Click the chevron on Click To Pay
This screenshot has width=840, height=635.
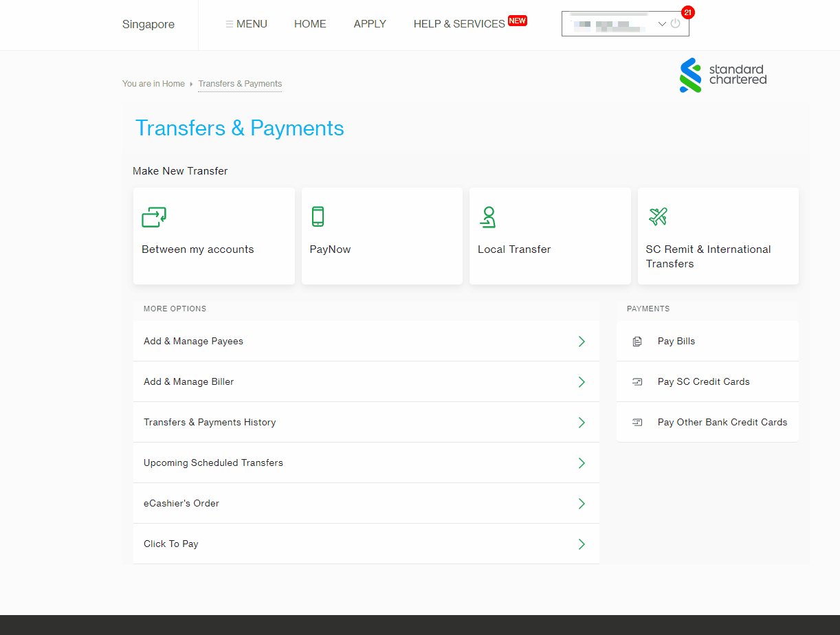(582, 544)
